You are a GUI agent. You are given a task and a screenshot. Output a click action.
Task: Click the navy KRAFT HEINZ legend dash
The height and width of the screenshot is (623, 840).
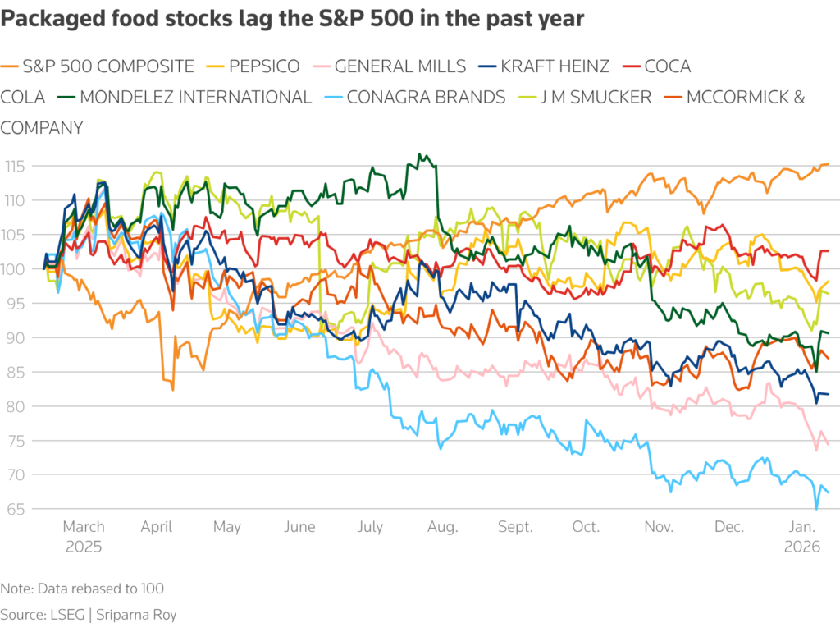coord(489,66)
